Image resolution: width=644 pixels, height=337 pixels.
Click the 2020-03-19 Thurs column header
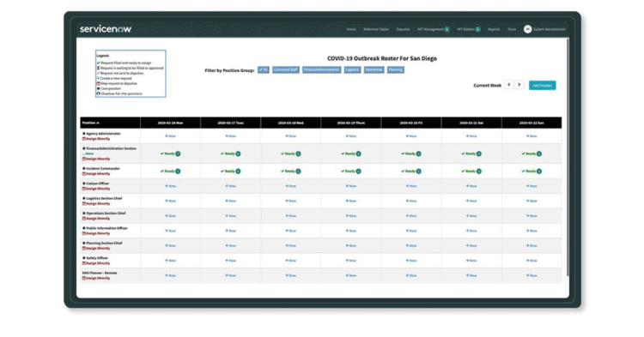pos(351,123)
